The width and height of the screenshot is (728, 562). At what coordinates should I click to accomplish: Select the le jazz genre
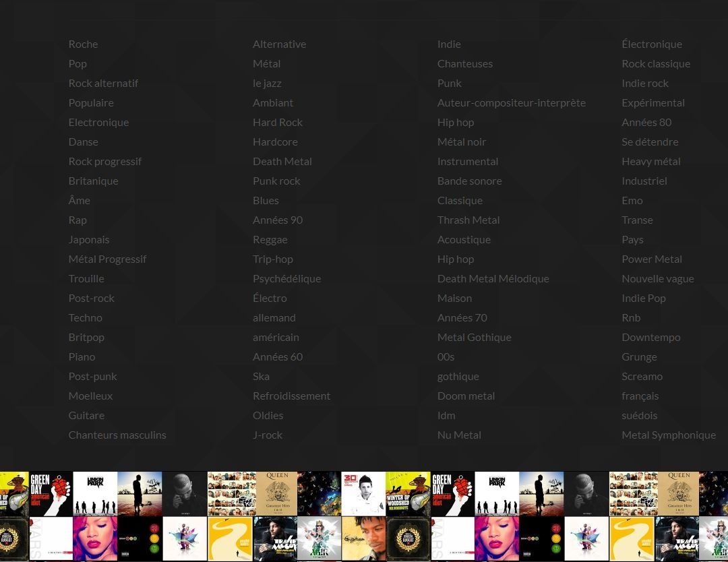pyautogui.click(x=267, y=83)
